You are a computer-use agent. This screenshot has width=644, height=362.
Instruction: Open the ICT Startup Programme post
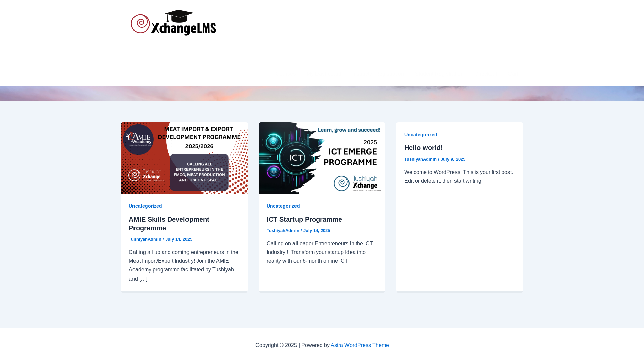click(x=304, y=219)
